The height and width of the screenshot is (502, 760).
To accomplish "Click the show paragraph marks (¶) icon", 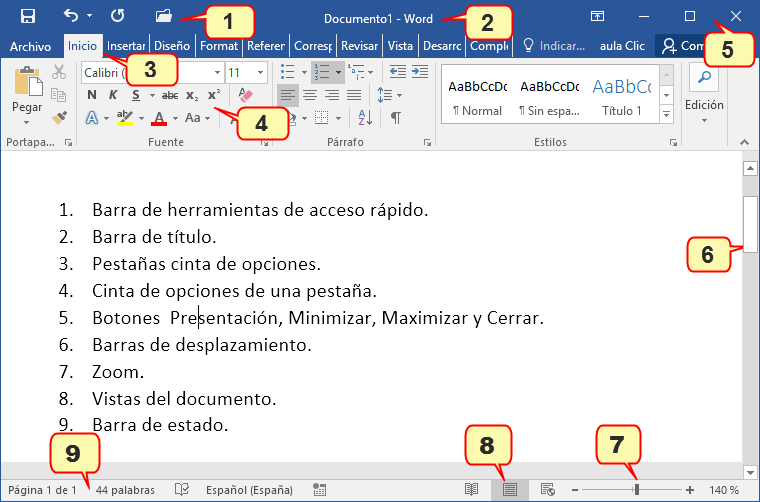I will [x=396, y=118].
